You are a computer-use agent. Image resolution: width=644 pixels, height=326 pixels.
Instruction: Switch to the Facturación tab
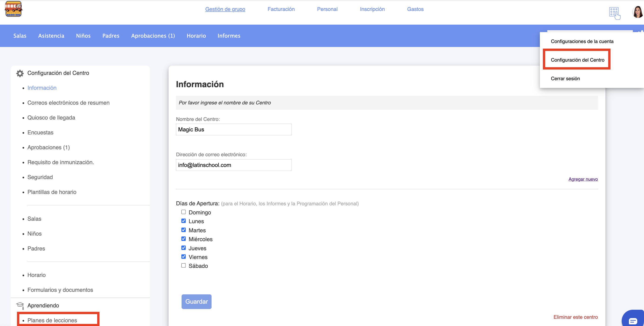coord(281,9)
